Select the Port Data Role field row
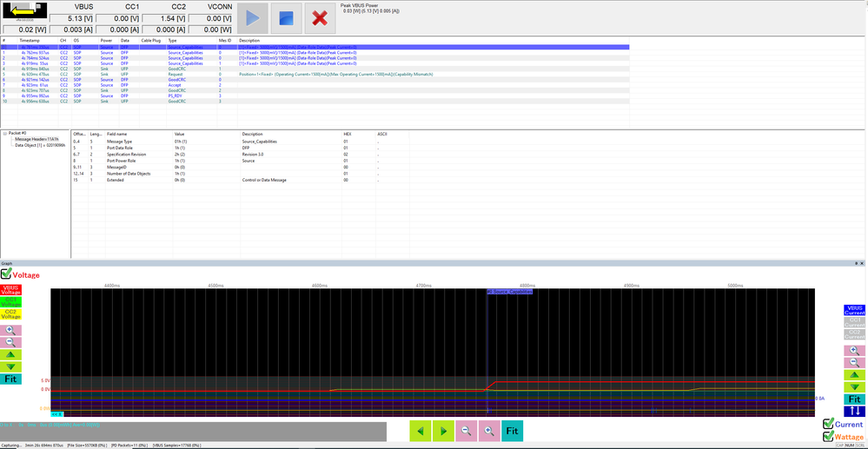Viewport: 868px width, 449px height. point(241,148)
